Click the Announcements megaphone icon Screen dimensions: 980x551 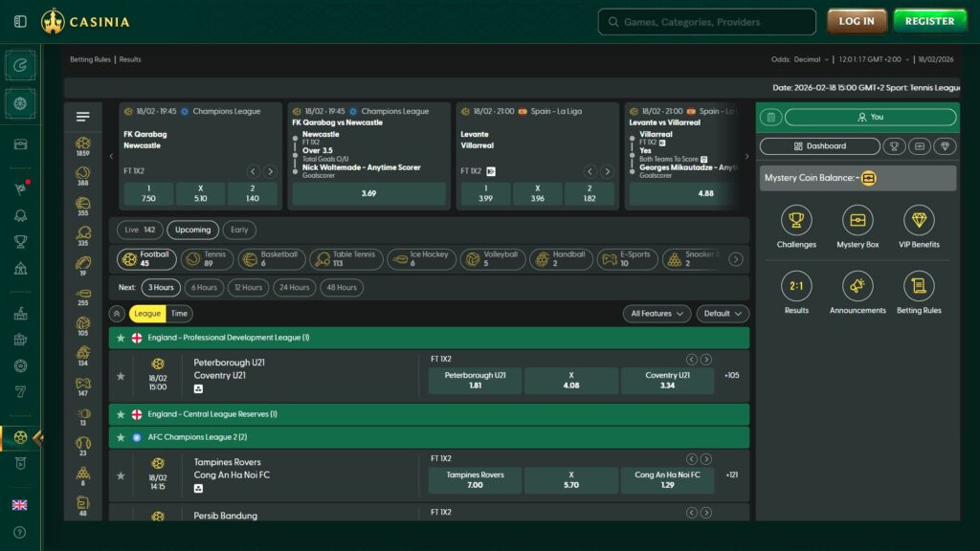tap(857, 288)
